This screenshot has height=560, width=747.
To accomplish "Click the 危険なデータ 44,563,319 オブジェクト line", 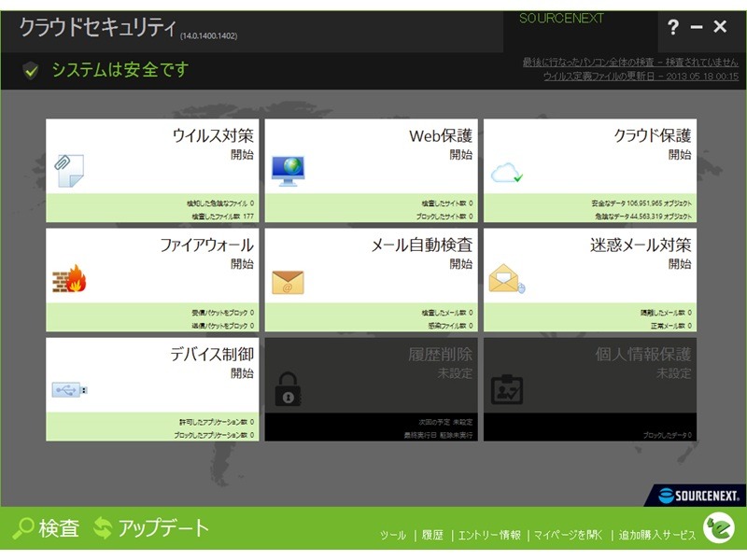I will pos(643,217).
